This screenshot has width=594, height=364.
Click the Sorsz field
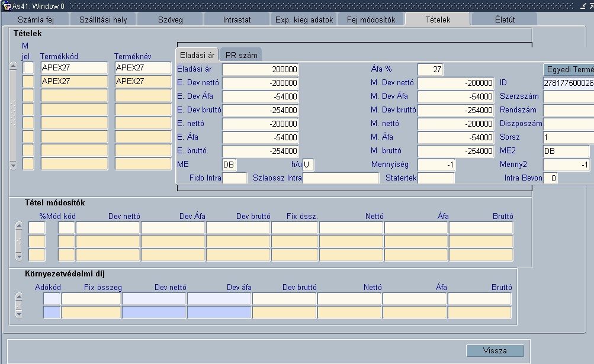(569, 137)
